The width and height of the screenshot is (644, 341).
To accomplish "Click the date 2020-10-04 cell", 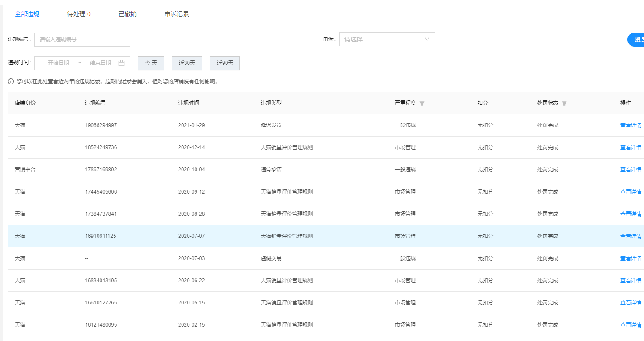I will click(x=192, y=170).
